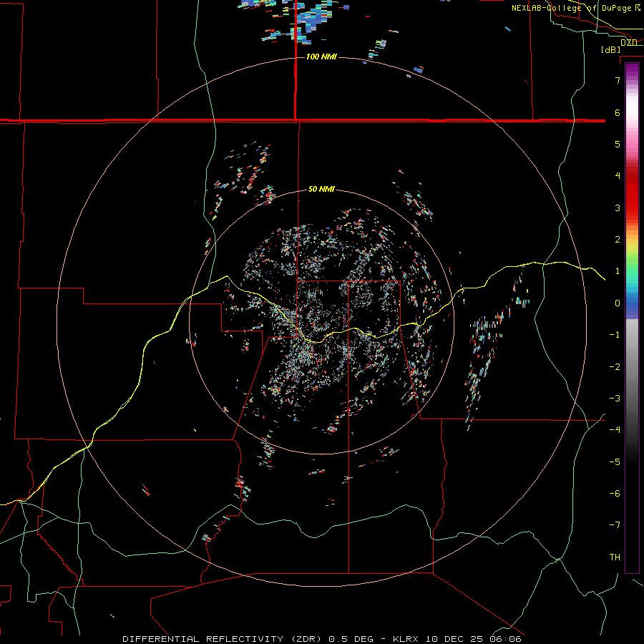Click the "[dB]" unit label
This screenshot has height=644, width=644.
click(x=611, y=49)
